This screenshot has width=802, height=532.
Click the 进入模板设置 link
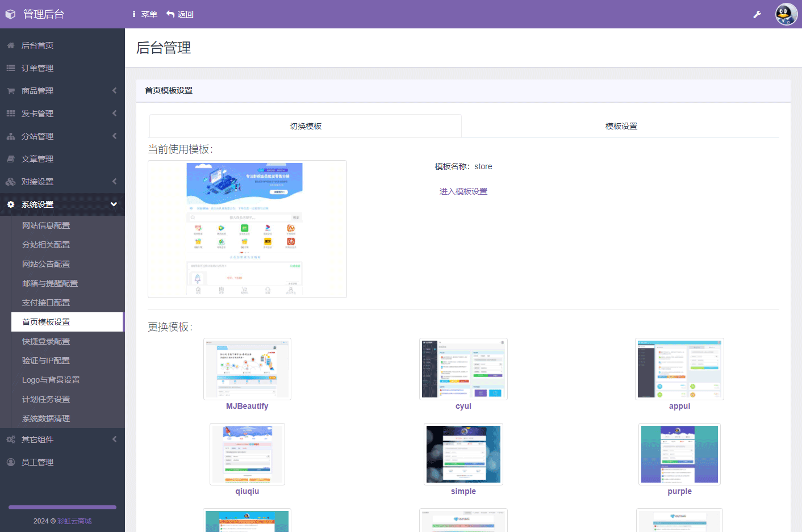point(463,191)
